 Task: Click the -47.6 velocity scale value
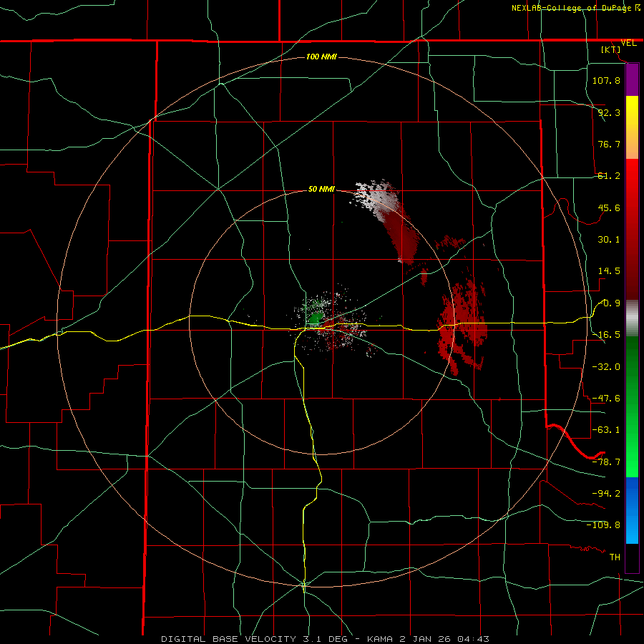(x=606, y=399)
